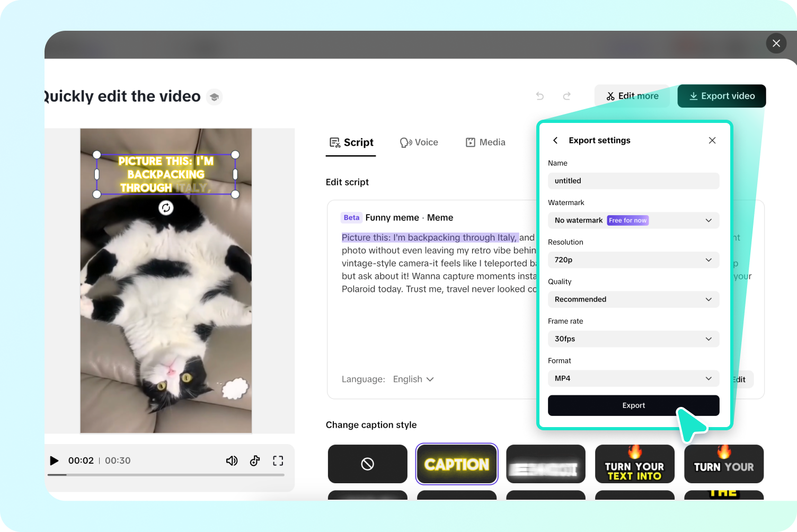Click the Export button

point(633,405)
